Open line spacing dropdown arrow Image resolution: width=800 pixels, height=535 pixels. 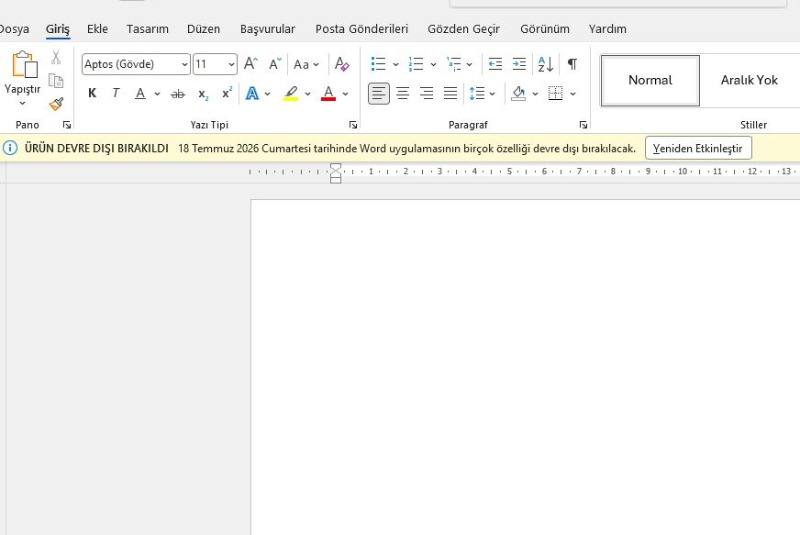click(x=492, y=94)
